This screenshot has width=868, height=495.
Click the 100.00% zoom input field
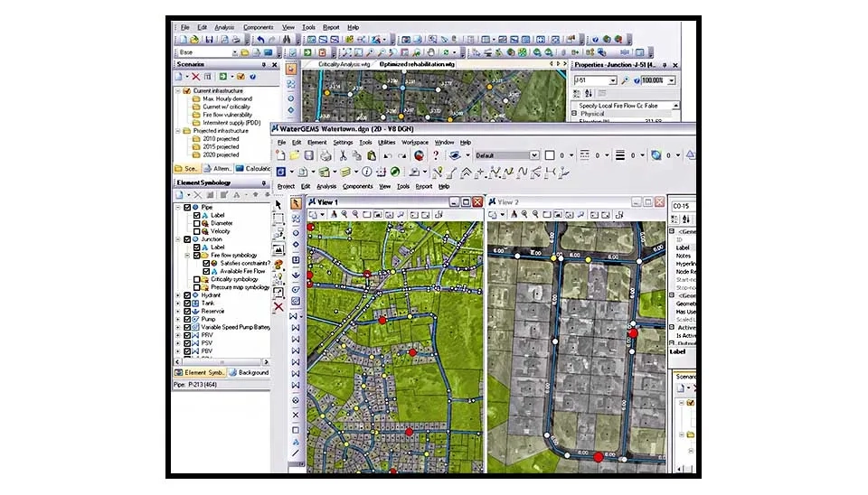[x=659, y=80]
